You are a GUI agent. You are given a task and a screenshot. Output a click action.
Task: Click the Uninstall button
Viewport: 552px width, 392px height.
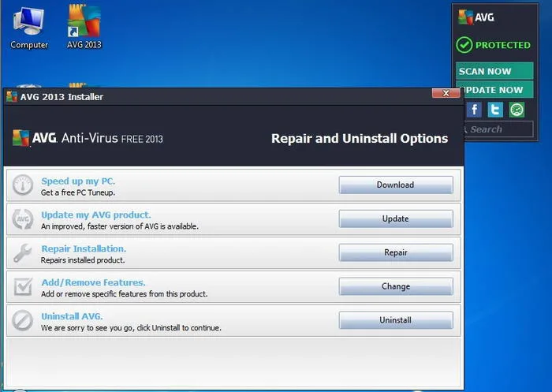(x=396, y=320)
